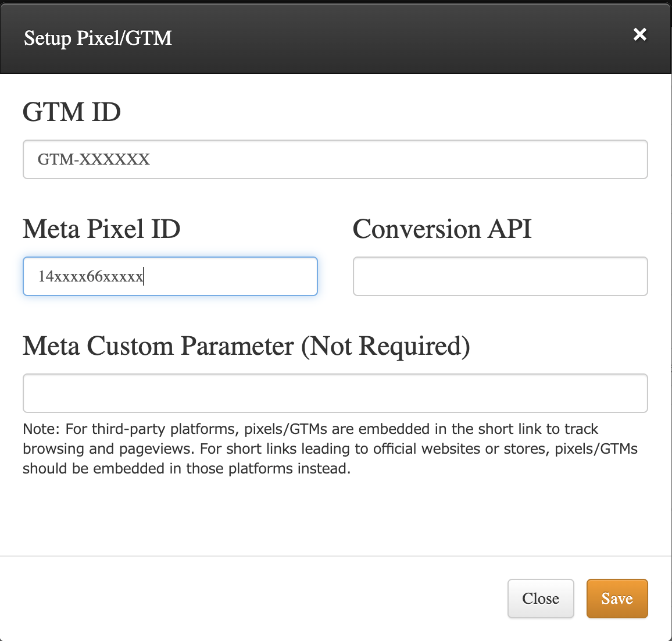
Task: Select the Meta Custom Parameter input box
Action: point(335,393)
